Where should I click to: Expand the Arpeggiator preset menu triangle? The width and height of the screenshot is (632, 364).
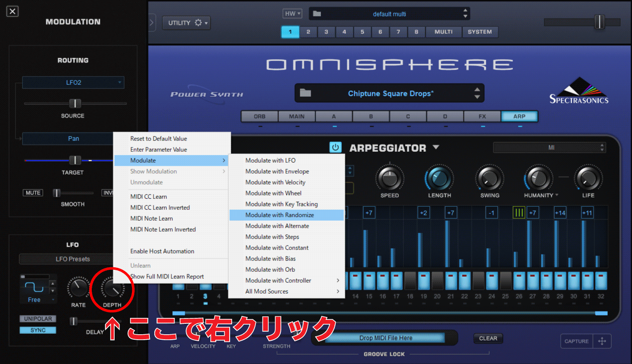(x=436, y=147)
